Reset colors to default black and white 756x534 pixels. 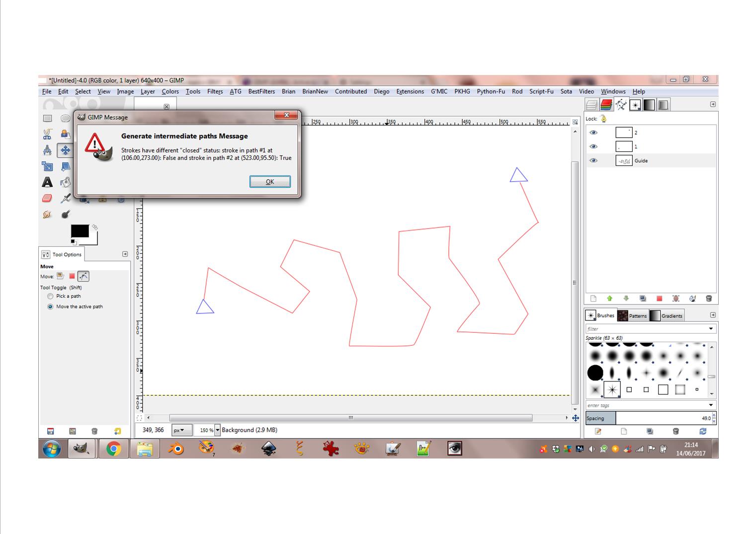pos(73,242)
